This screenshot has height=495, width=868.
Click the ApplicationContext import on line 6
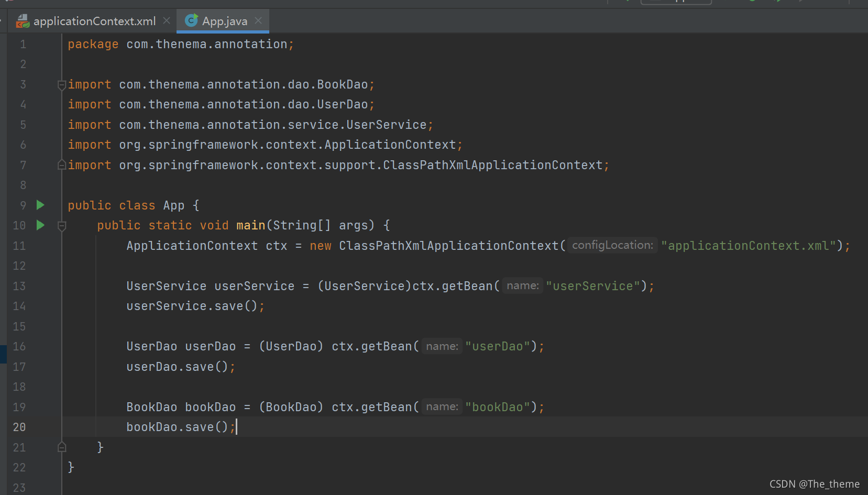coord(288,145)
